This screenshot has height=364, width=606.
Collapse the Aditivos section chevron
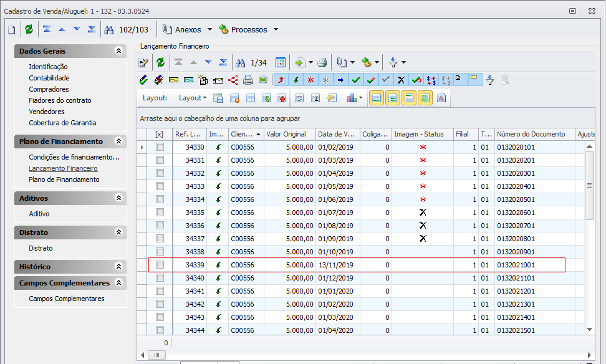pos(118,198)
